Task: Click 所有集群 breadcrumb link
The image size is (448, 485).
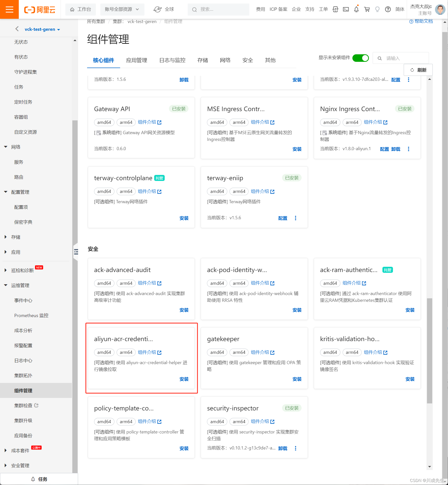Action: (96, 22)
